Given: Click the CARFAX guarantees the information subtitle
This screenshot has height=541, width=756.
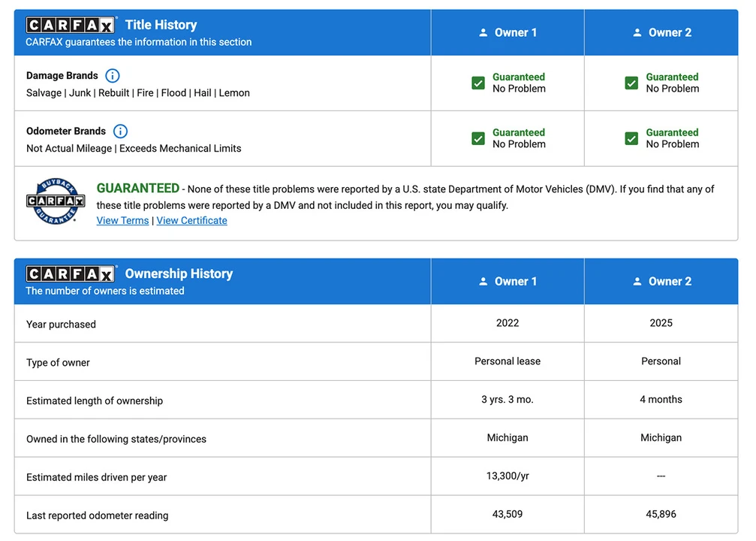Looking at the screenshot, I should (x=139, y=42).
